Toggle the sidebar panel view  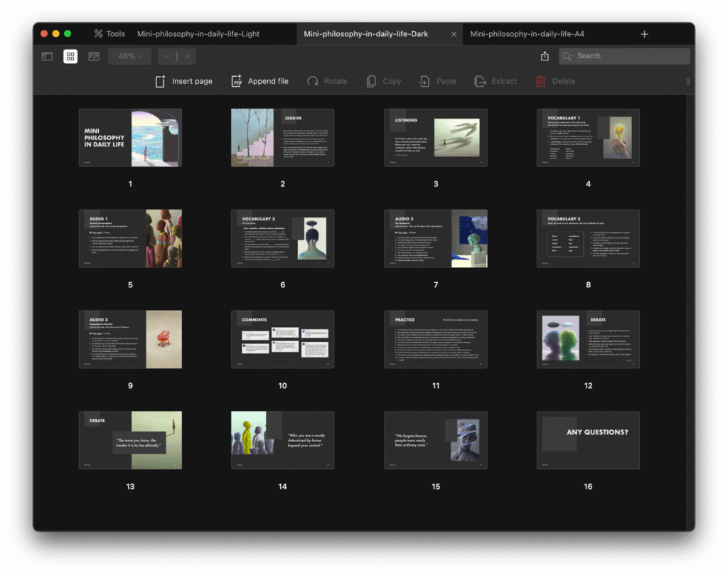[x=47, y=56]
